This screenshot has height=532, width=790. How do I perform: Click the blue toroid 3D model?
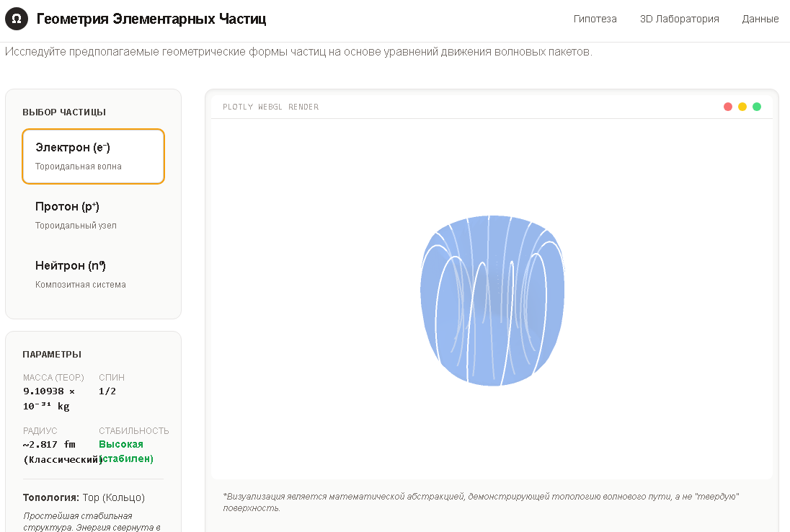point(492,301)
